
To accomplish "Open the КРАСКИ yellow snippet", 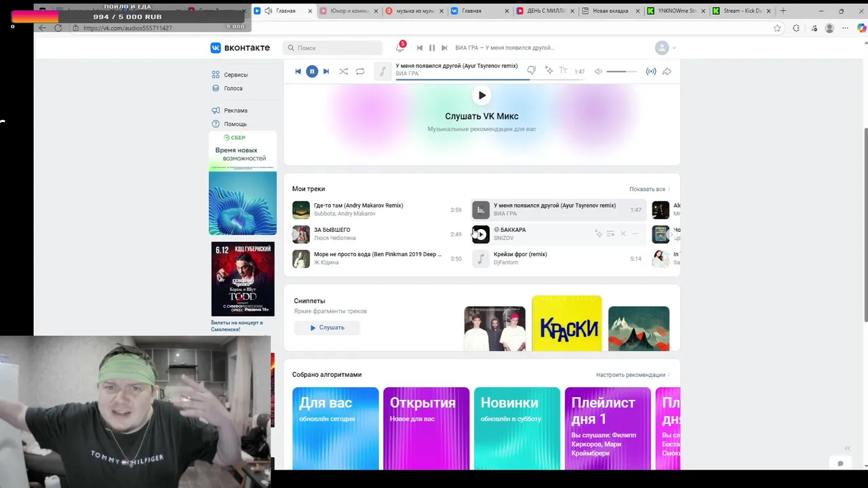I will pos(566,323).
